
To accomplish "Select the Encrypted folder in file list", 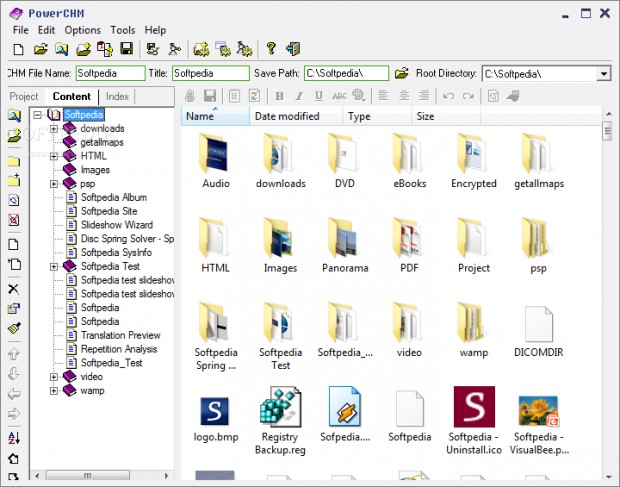I will click(474, 161).
